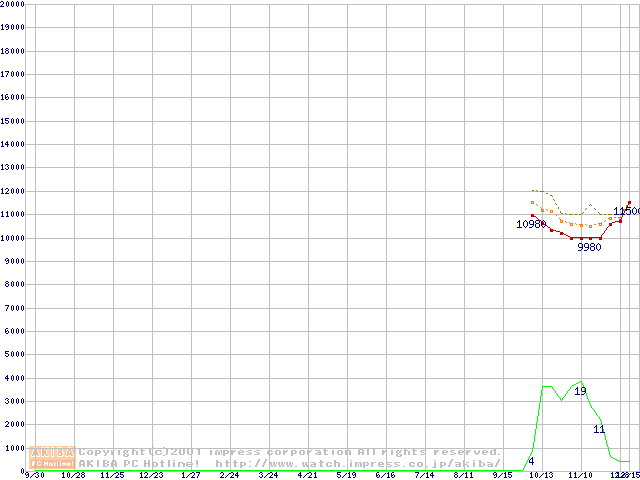This screenshot has height=480, width=640.
Task: Select the 11/10 date on x-axis
Action: click(579, 476)
